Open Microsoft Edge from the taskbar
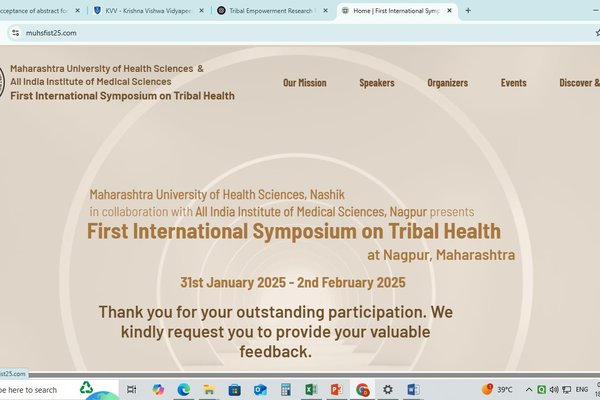The width and height of the screenshot is (600, 400). [184, 389]
